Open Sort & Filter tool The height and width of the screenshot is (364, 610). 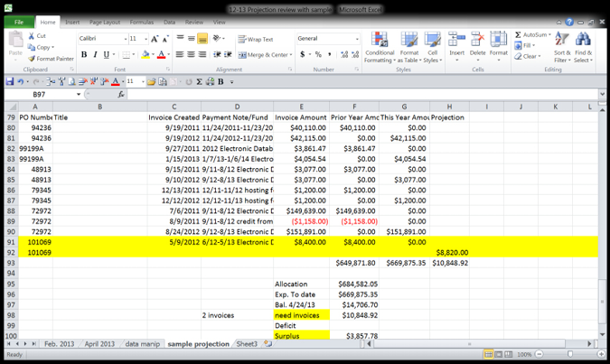tap(562, 46)
